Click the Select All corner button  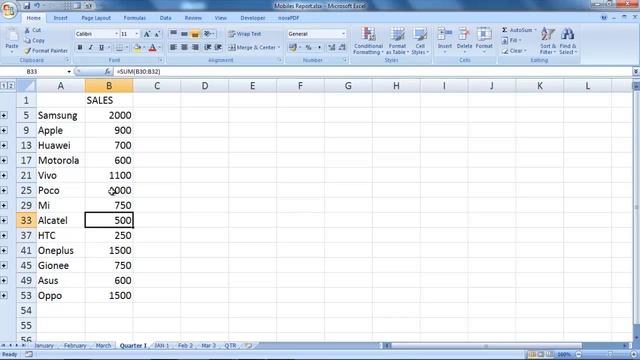point(26,86)
